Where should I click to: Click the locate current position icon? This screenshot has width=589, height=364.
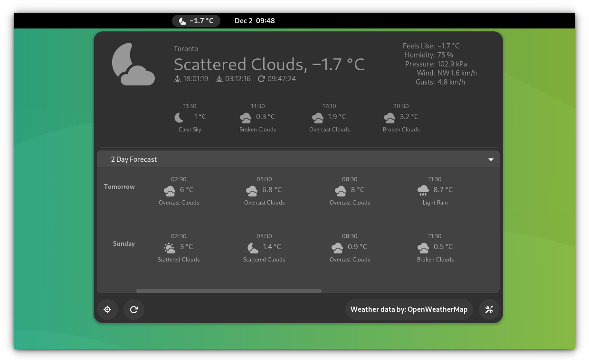click(x=107, y=309)
